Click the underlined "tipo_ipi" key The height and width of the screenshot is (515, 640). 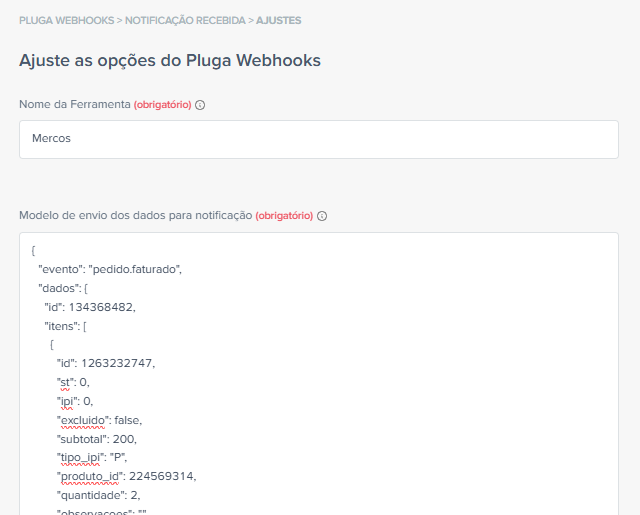80,457
